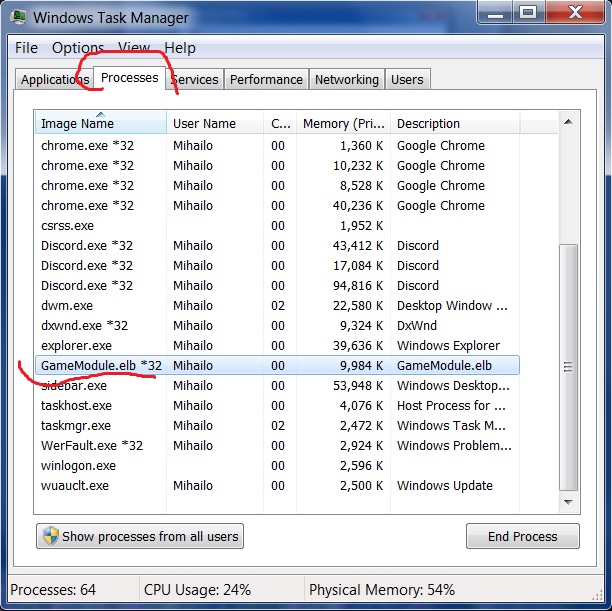Select the explorer.exe process
Image resolution: width=612 pixels, height=611 pixels.
coord(277,346)
